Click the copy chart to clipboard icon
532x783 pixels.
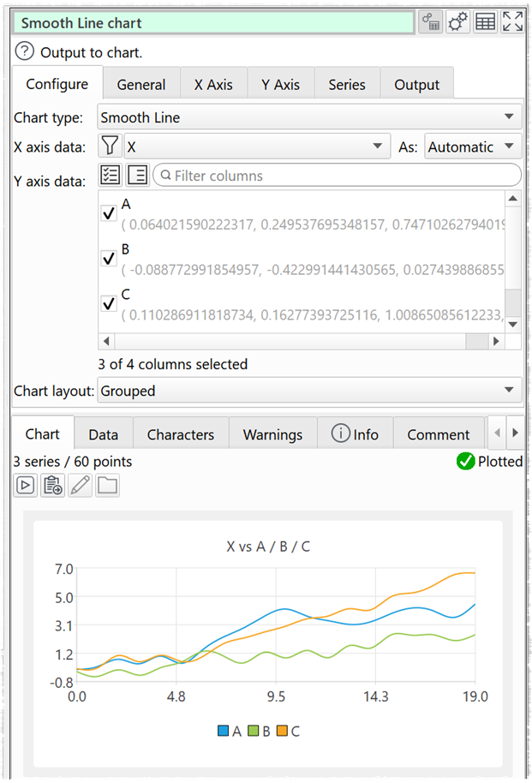point(52,486)
